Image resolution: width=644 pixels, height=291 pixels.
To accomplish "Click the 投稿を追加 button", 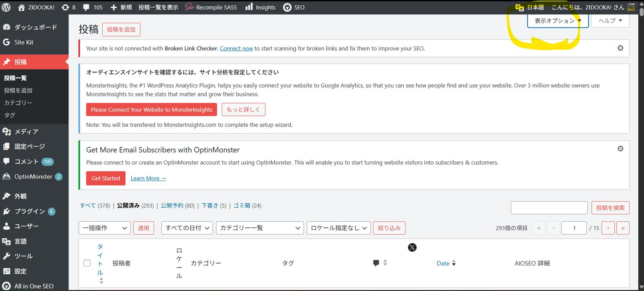I will coord(121,29).
